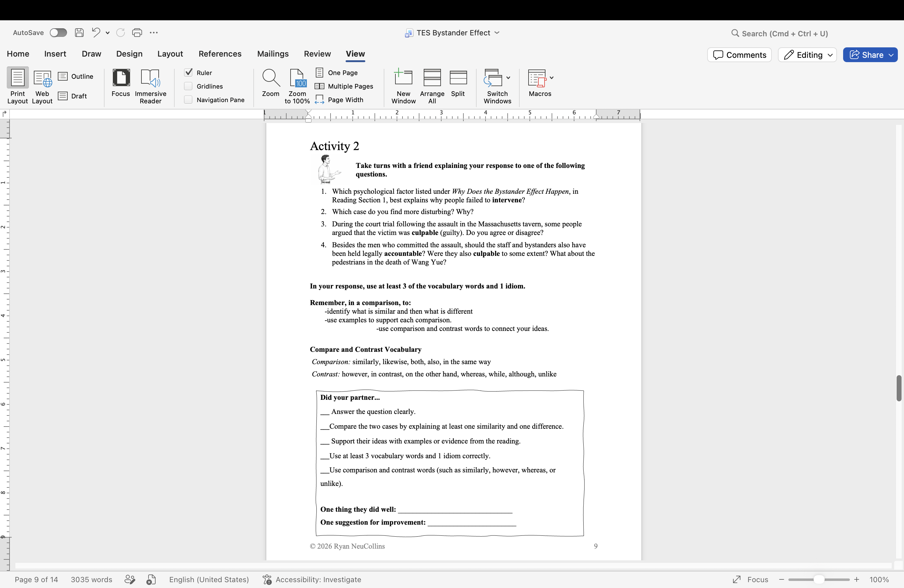Click the Page 9 of 14 indicator

click(37, 580)
